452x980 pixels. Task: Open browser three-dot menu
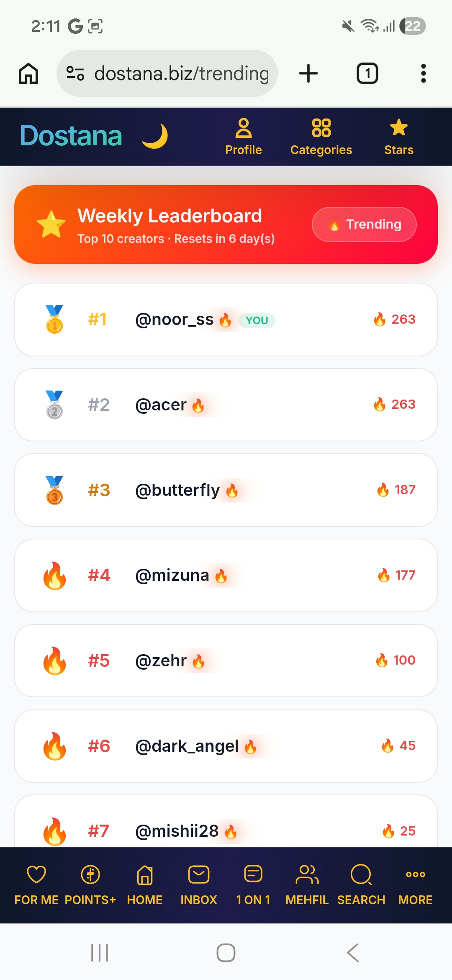424,73
